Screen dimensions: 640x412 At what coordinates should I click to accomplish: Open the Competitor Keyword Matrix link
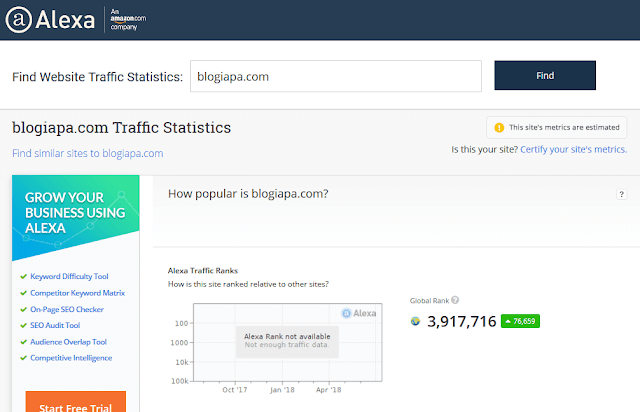tap(78, 293)
